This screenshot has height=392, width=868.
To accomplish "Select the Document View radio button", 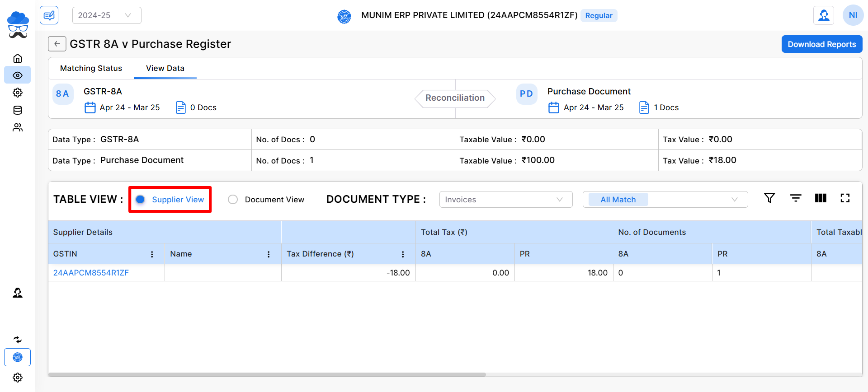I will pyautogui.click(x=233, y=200).
